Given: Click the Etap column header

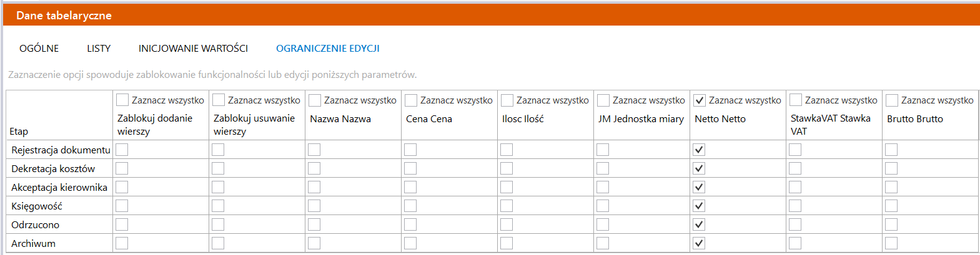Looking at the screenshot, I should pyautogui.click(x=19, y=131).
